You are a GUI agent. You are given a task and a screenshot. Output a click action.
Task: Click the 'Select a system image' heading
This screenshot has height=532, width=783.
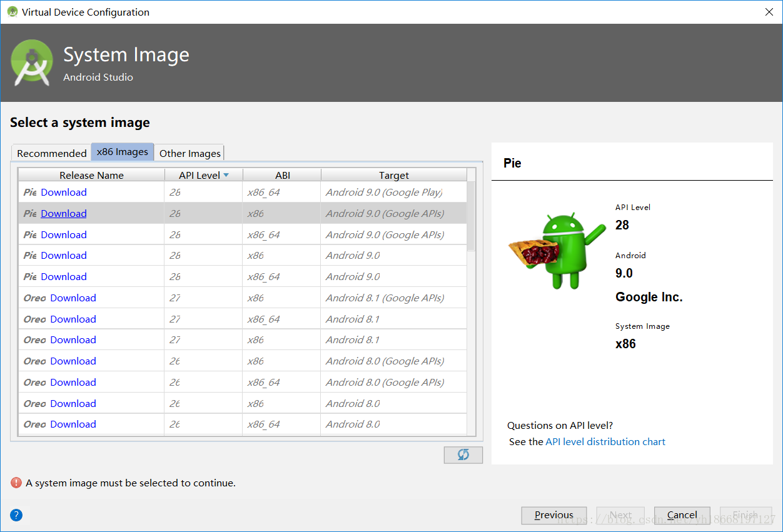tap(80, 123)
